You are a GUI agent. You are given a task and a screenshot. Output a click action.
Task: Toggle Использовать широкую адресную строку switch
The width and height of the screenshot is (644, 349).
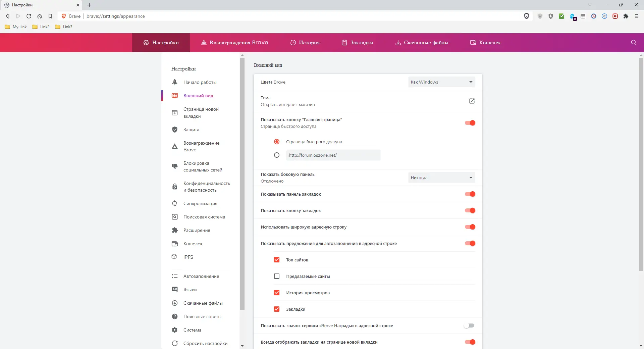pyautogui.click(x=470, y=227)
